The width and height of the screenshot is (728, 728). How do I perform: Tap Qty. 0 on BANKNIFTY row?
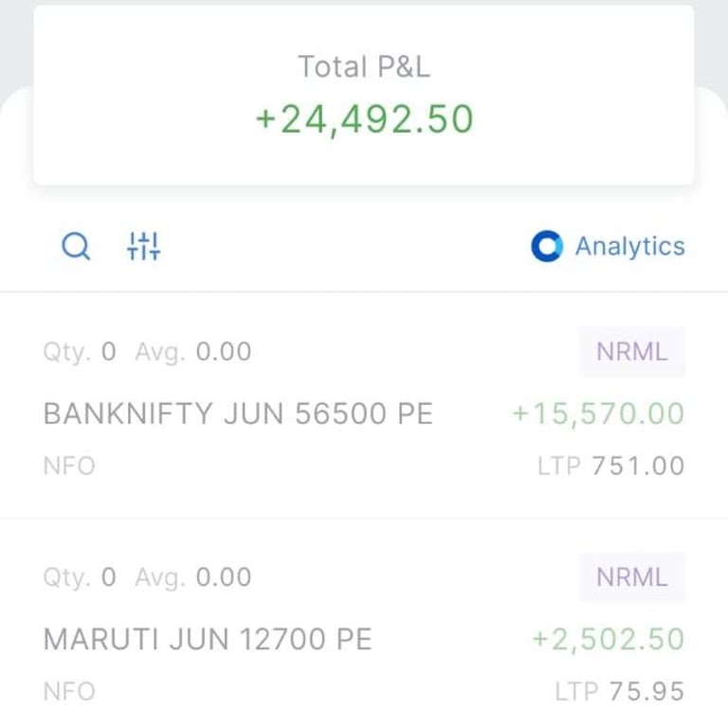[80, 352]
